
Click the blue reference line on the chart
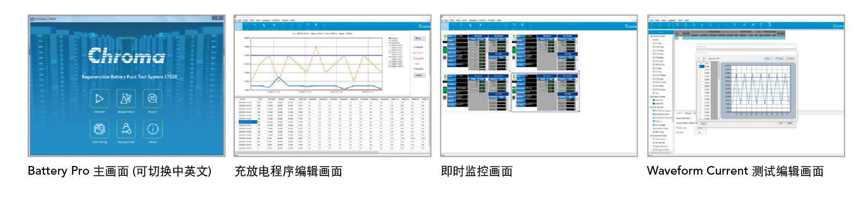coord(317,56)
